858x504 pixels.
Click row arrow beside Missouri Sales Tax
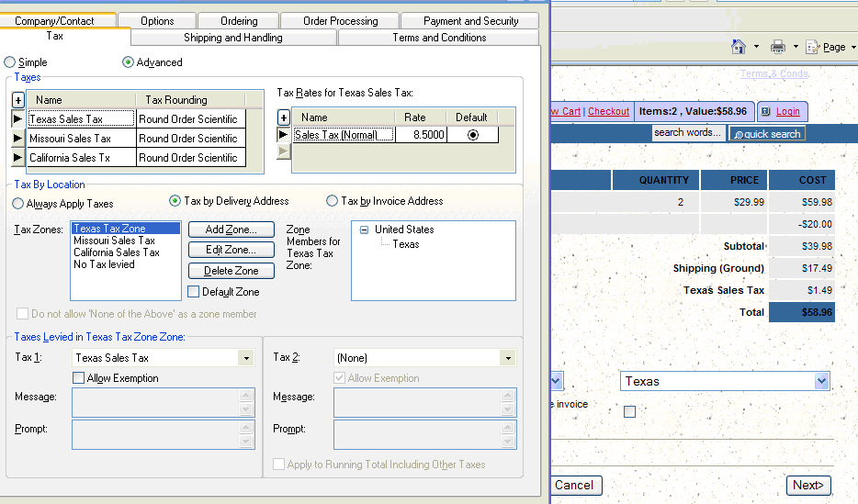click(x=18, y=138)
